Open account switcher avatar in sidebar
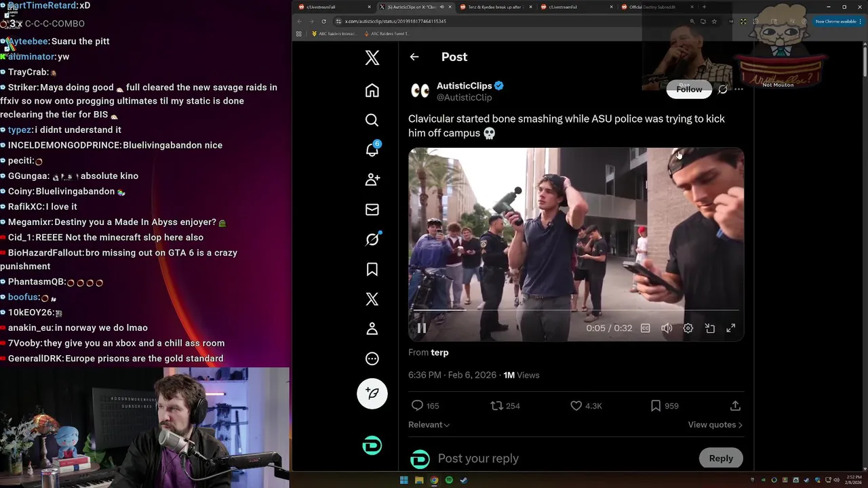This screenshot has width=868, height=488. pos(372,445)
